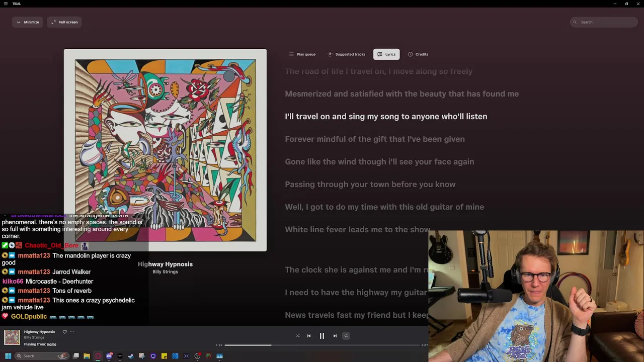Open the yellow sticky notes taskbar icon
Image resolution: width=644 pixels, height=362 pixels.
point(164,356)
